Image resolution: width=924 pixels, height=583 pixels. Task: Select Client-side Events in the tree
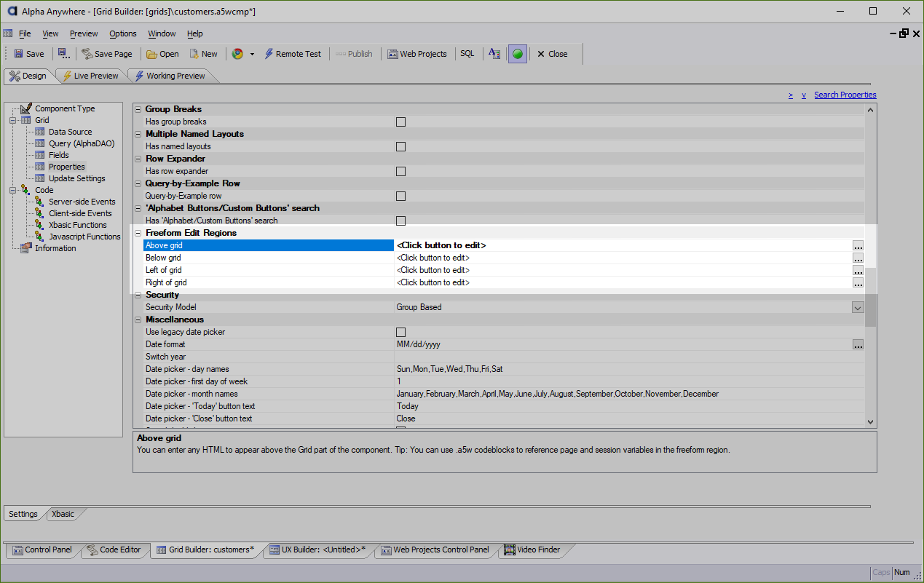click(80, 213)
